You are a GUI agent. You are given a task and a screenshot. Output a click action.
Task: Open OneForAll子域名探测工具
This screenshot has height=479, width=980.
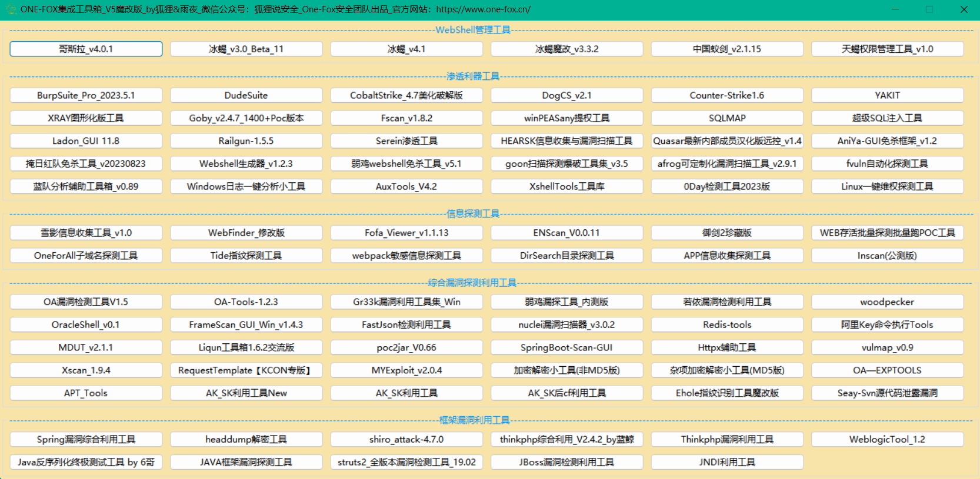click(x=86, y=256)
